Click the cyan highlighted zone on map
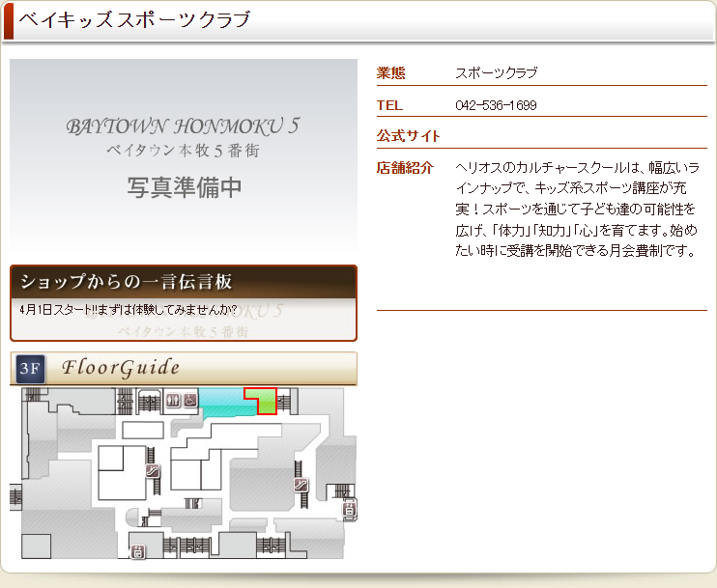 click(x=227, y=404)
